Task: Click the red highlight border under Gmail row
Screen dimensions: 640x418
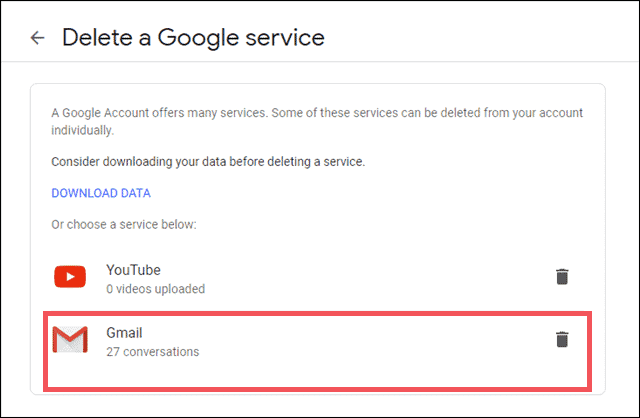Action: [x=318, y=385]
